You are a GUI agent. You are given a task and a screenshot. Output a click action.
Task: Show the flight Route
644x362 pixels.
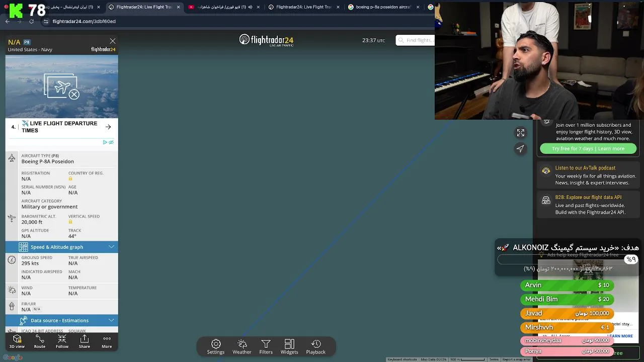[x=40, y=342]
